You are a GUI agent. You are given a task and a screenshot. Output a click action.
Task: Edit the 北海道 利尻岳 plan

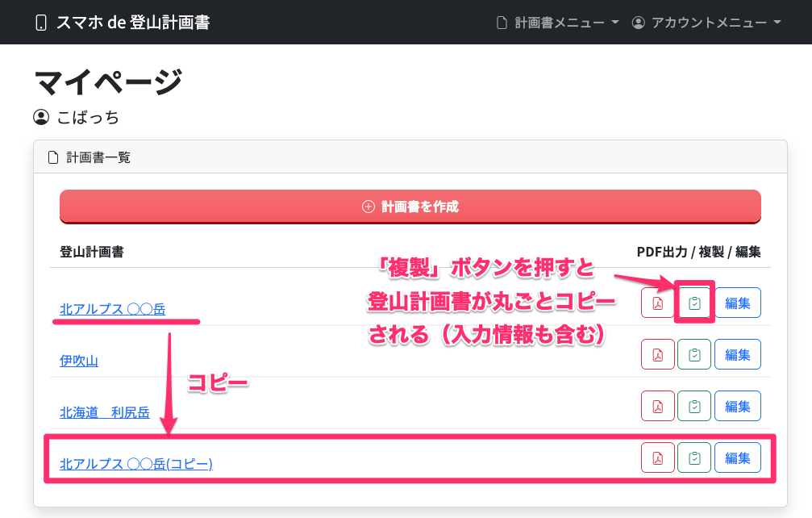(x=738, y=406)
